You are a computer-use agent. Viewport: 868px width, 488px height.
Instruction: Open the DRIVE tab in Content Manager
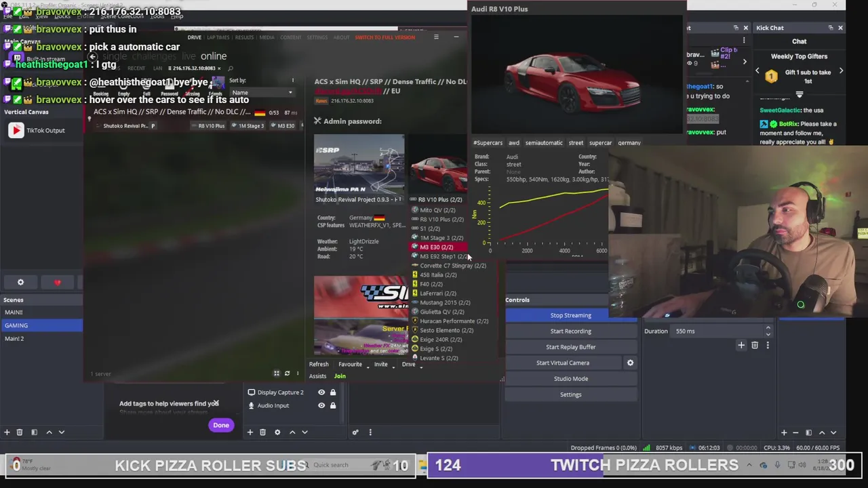coord(194,37)
